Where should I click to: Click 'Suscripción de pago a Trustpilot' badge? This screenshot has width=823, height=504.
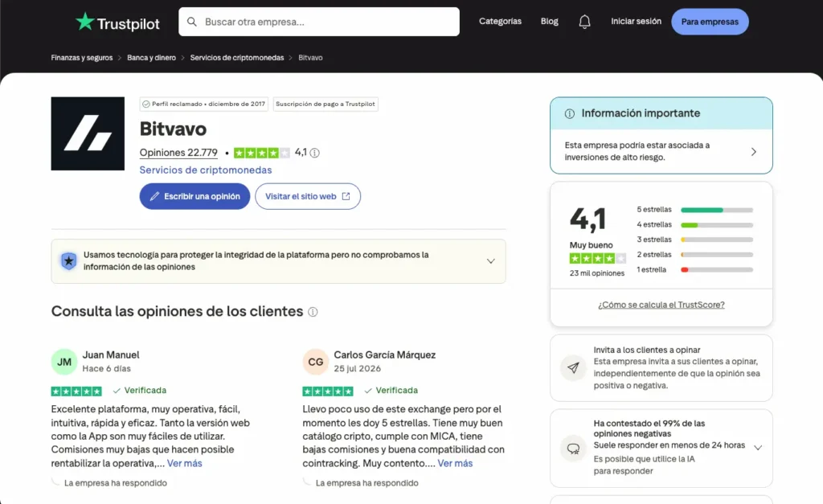326,104
